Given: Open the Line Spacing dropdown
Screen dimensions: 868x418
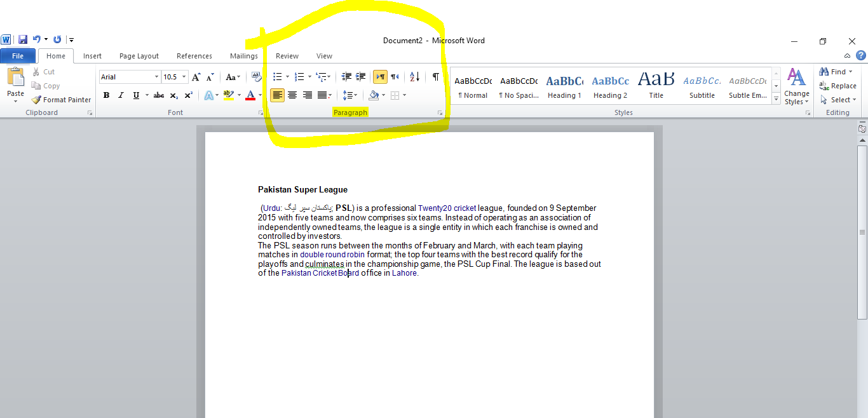Looking at the screenshot, I should point(350,95).
